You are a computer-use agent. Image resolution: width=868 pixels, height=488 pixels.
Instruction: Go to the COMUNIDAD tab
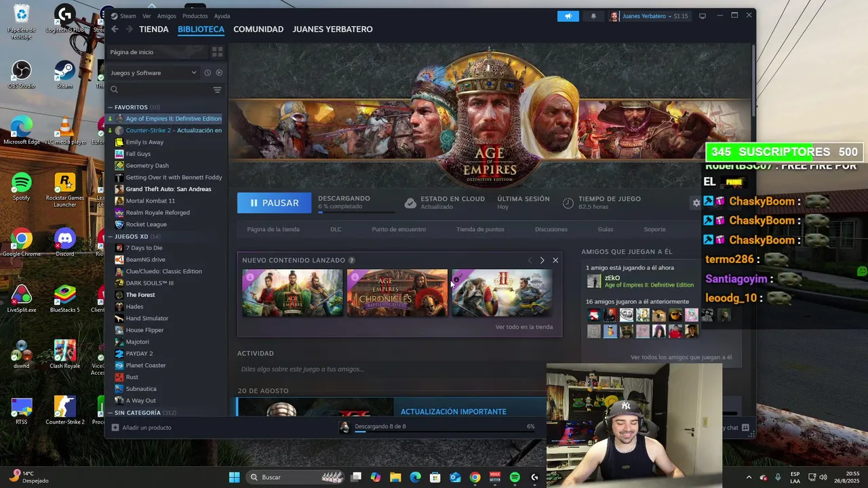tap(258, 29)
